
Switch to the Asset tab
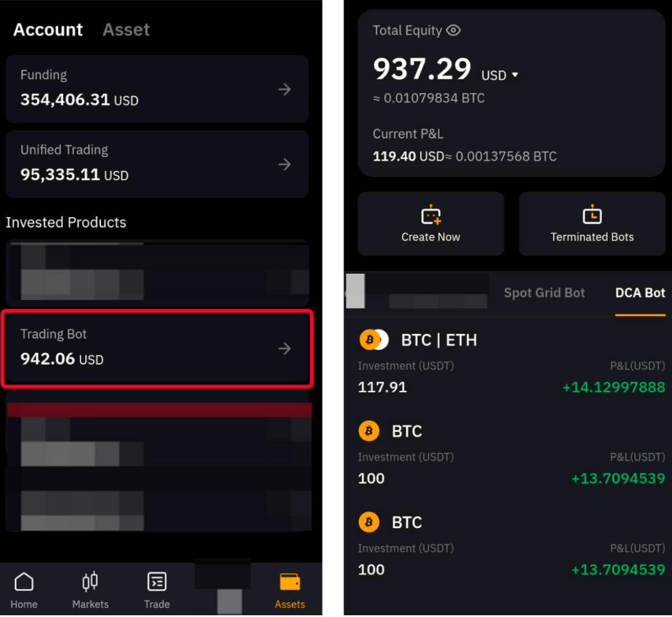pos(126,30)
